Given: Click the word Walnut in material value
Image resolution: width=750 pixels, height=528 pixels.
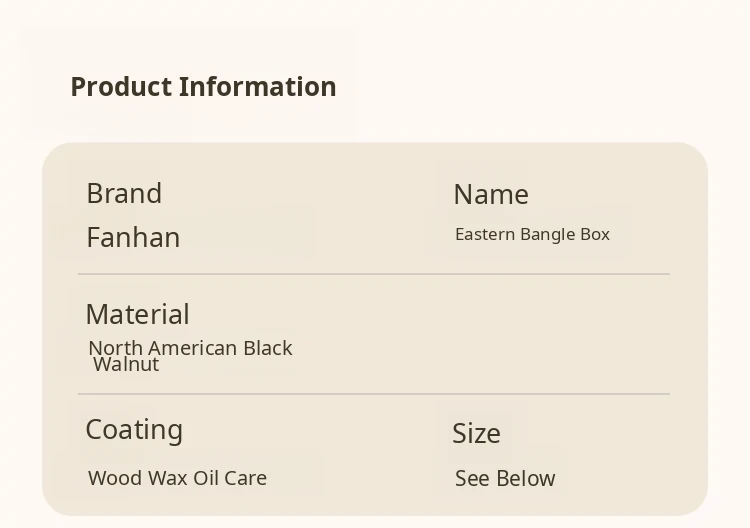Looking at the screenshot, I should pos(126,365).
